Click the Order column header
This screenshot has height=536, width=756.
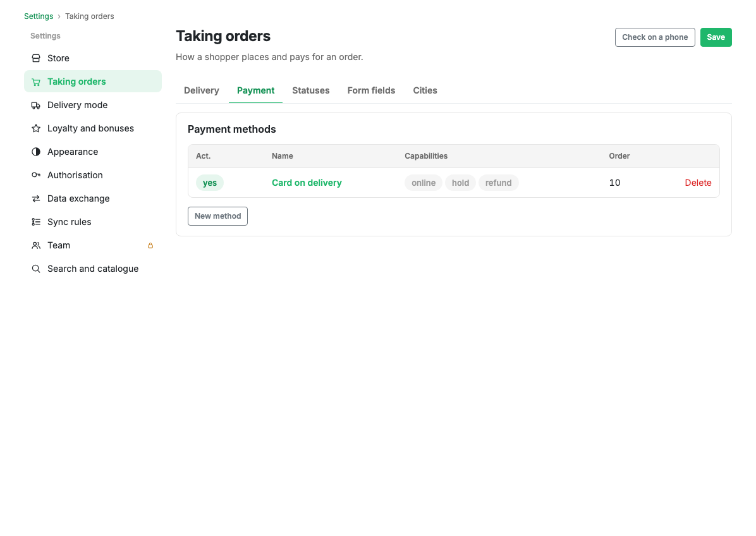[x=619, y=156]
